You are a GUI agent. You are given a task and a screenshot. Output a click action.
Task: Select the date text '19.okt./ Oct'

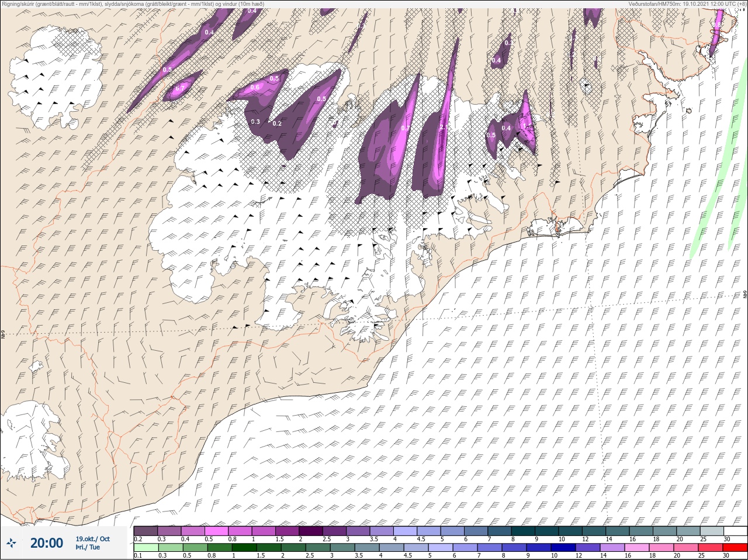pos(92,539)
